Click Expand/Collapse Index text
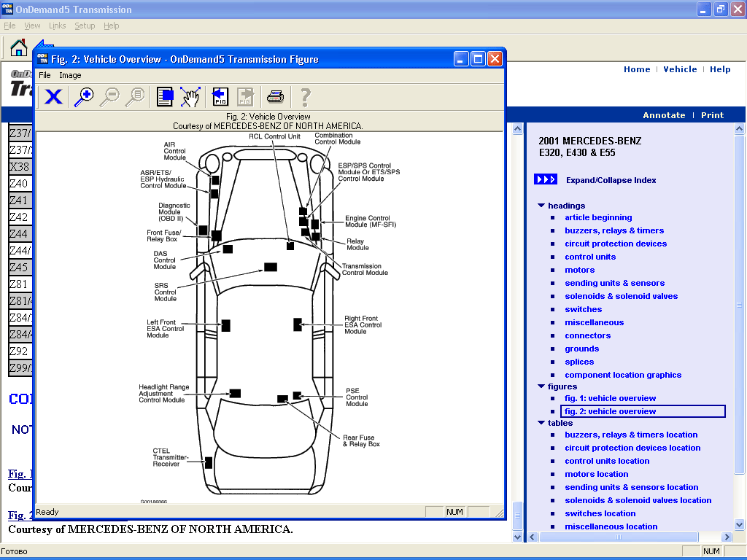Screen dimensions: 747x560 (x=611, y=180)
